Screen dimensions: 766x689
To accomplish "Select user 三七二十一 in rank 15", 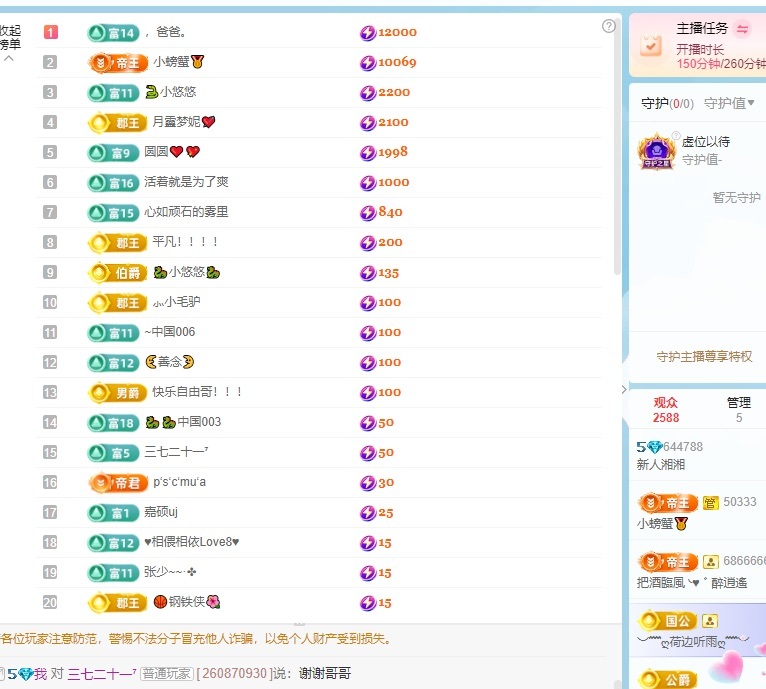I will (x=176, y=452).
